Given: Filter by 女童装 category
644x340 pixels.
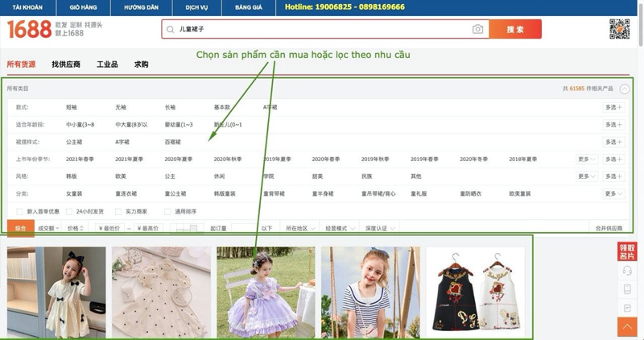Looking at the screenshot, I should pyautogui.click(x=74, y=193).
